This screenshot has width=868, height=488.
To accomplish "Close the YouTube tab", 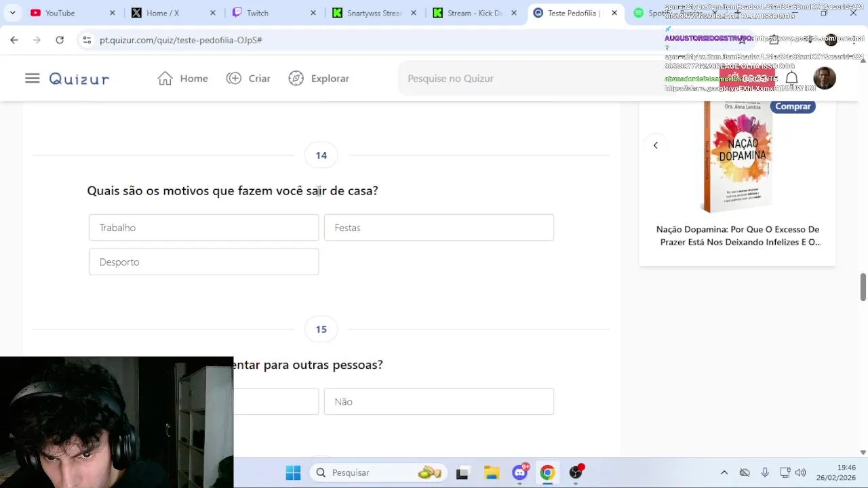I will (x=113, y=13).
